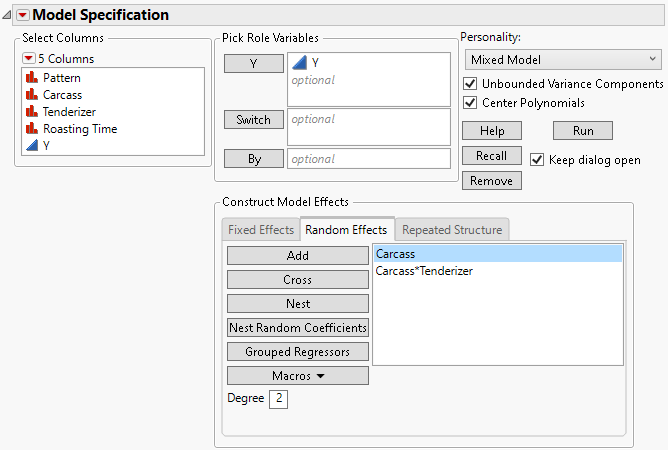Click the Degree input field
This screenshot has width=668, height=450.
coord(278,399)
